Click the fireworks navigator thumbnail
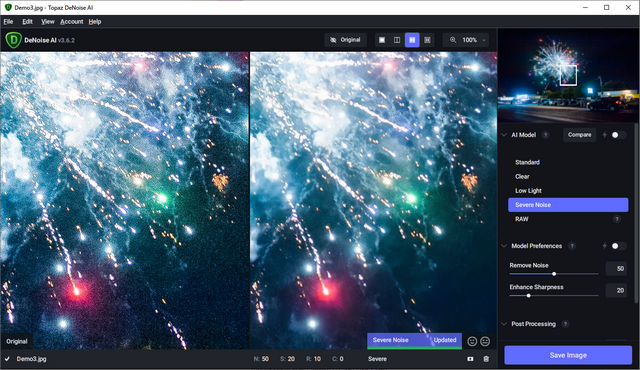 (x=568, y=75)
